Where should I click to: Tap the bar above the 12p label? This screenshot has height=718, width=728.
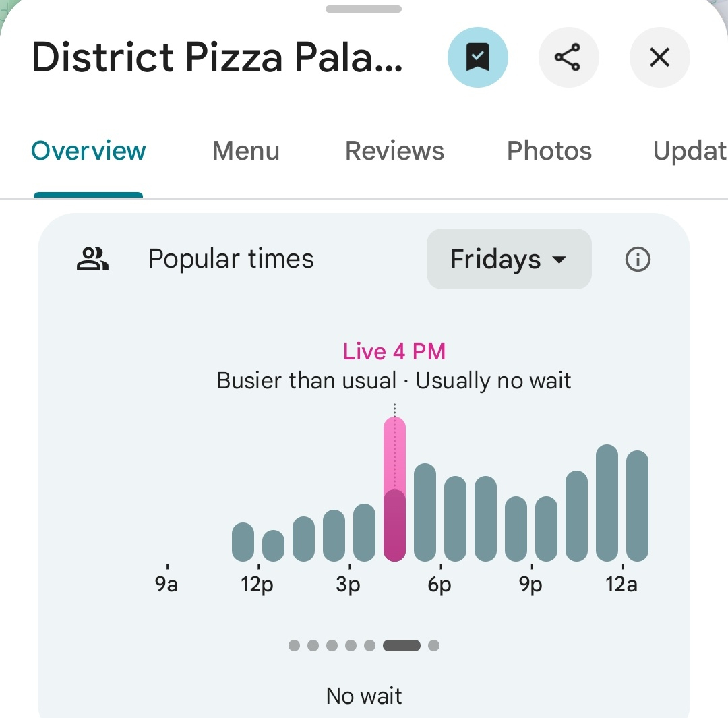(x=274, y=545)
